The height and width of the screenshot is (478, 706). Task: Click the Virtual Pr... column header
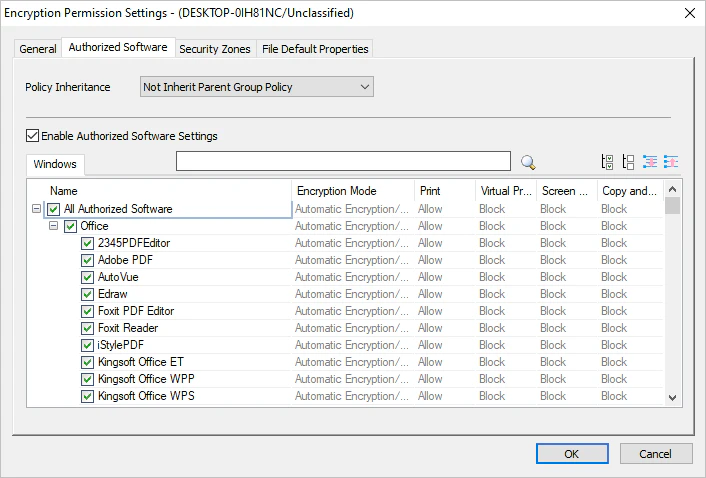click(506, 191)
